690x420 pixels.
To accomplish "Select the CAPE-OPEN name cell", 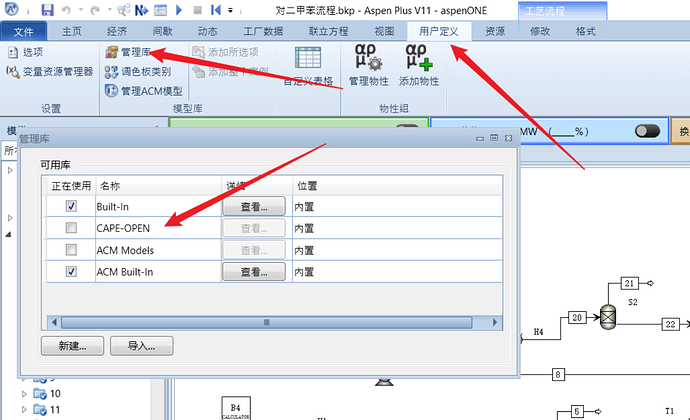I will pos(158,228).
